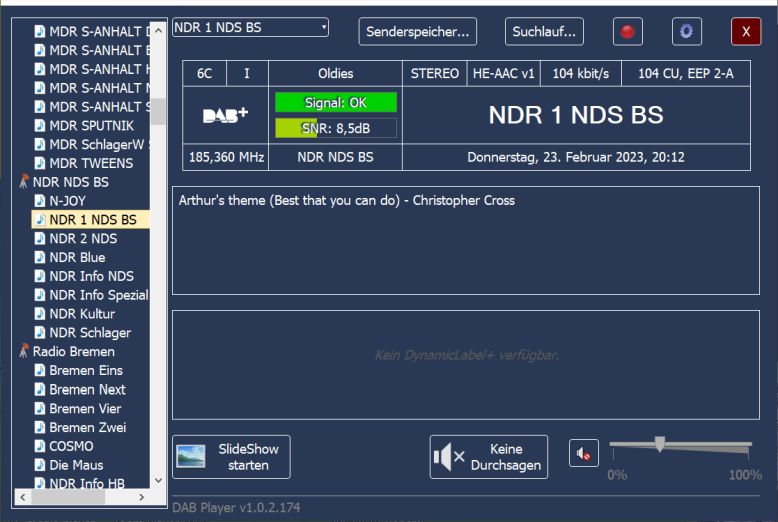Start the Suchlauf scan
This screenshot has width=778, height=522.
[x=544, y=32]
